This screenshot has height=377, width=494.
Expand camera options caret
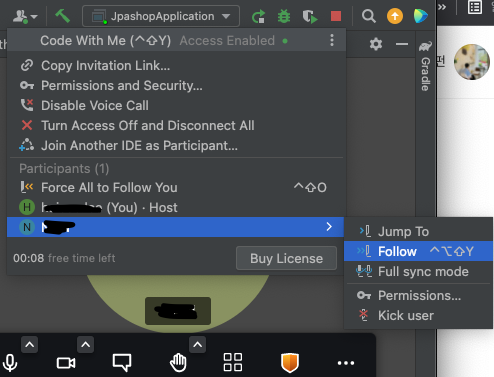[x=85, y=345]
